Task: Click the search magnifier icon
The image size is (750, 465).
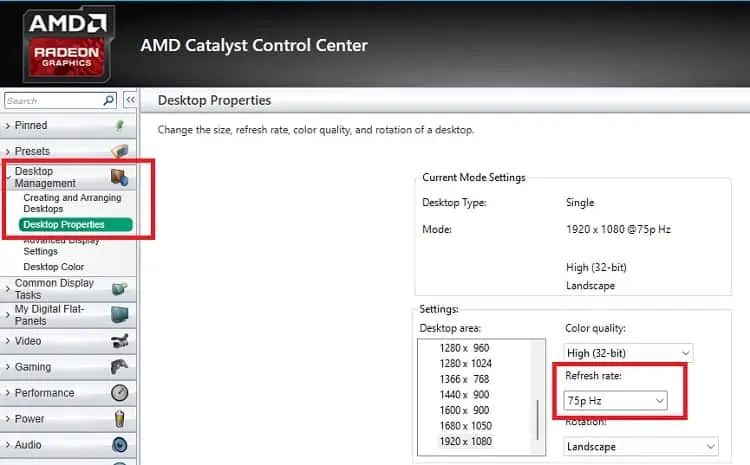Action: pos(109,100)
